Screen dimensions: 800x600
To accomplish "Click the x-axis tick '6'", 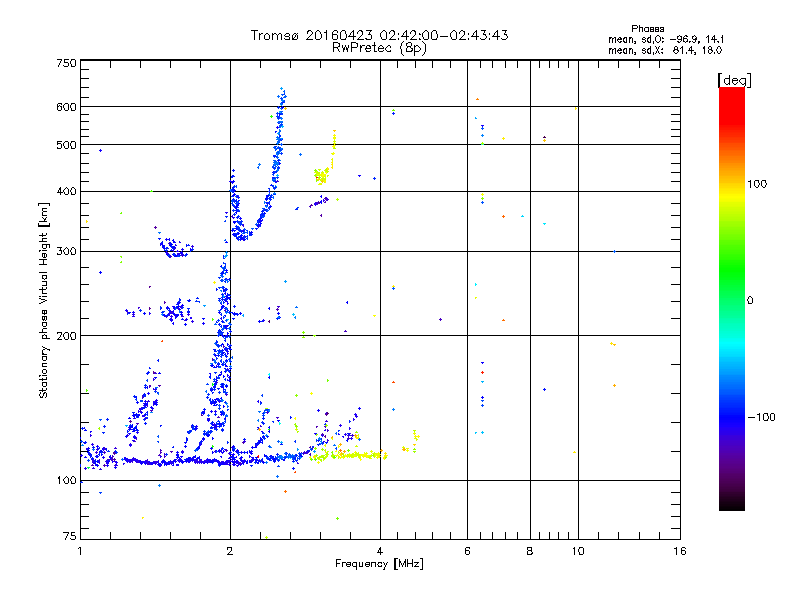I will click(467, 551).
